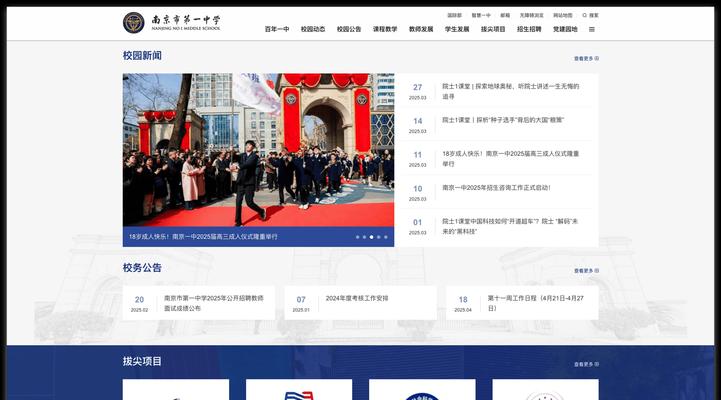Open the 课程教学 menu
This screenshot has width=721, height=400.
[385, 29]
